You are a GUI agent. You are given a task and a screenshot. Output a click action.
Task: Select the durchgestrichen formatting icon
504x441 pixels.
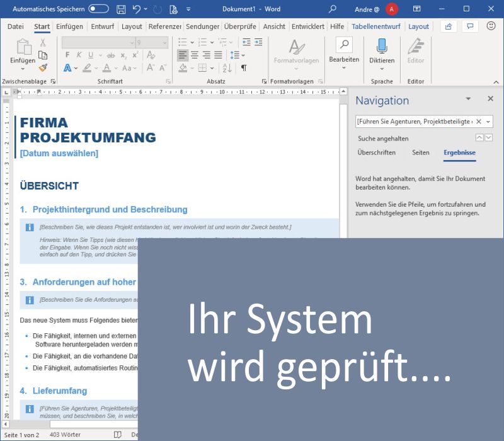110,55
